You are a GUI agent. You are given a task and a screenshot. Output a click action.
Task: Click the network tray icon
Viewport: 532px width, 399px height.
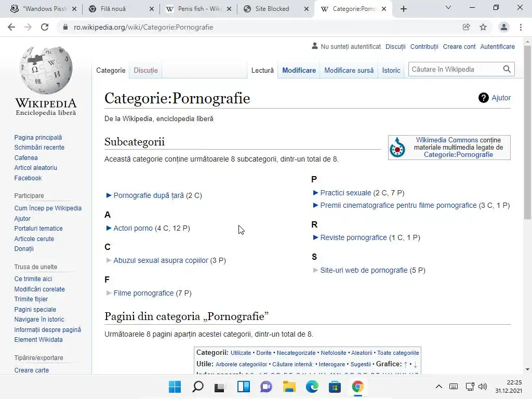(x=470, y=387)
